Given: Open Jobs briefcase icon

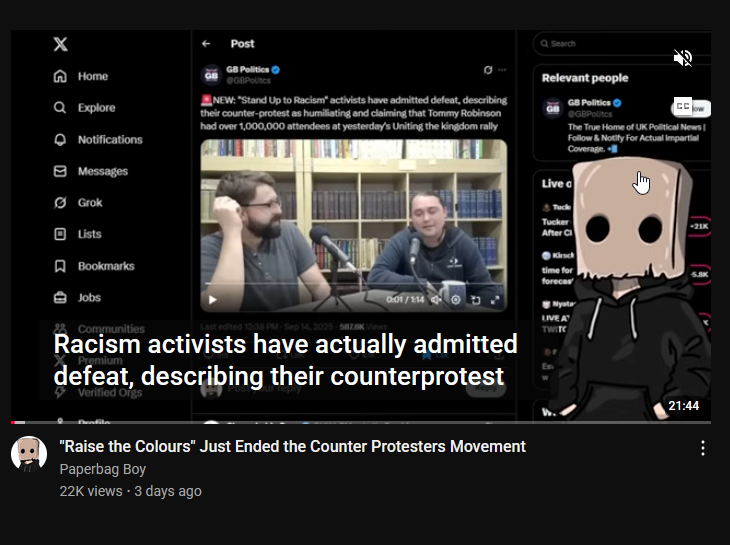Looking at the screenshot, I should (x=60, y=297).
